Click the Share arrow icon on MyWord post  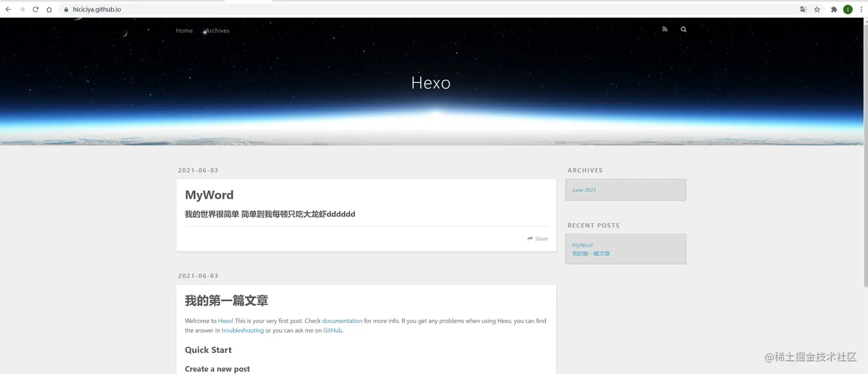[x=530, y=239]
